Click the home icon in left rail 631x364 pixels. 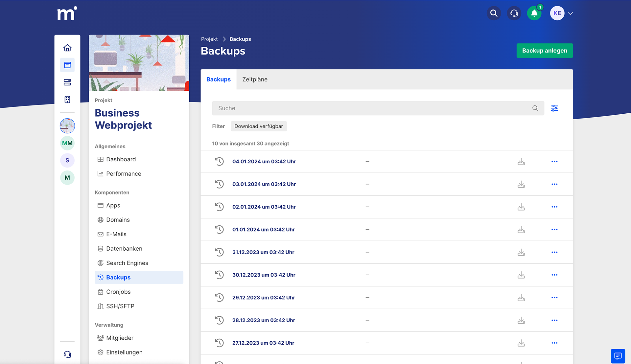coord(67,48)
